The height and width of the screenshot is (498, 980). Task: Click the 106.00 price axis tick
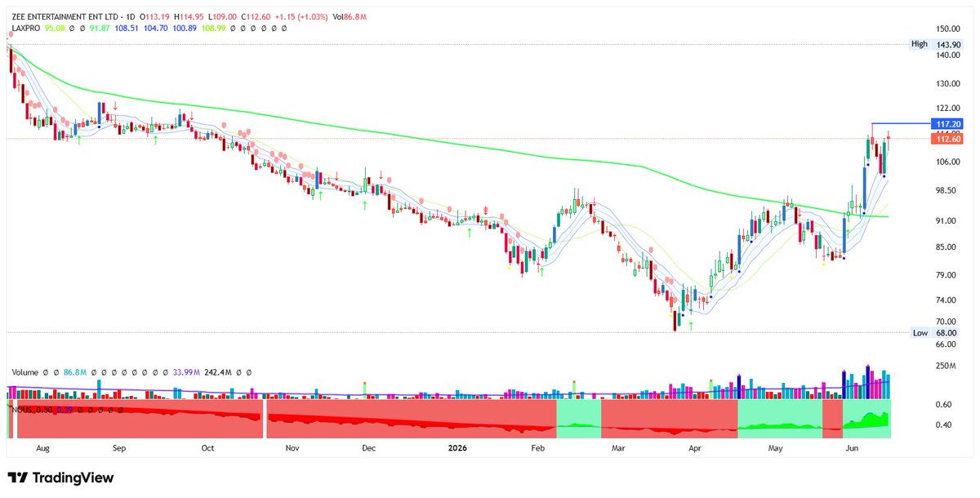948,162
